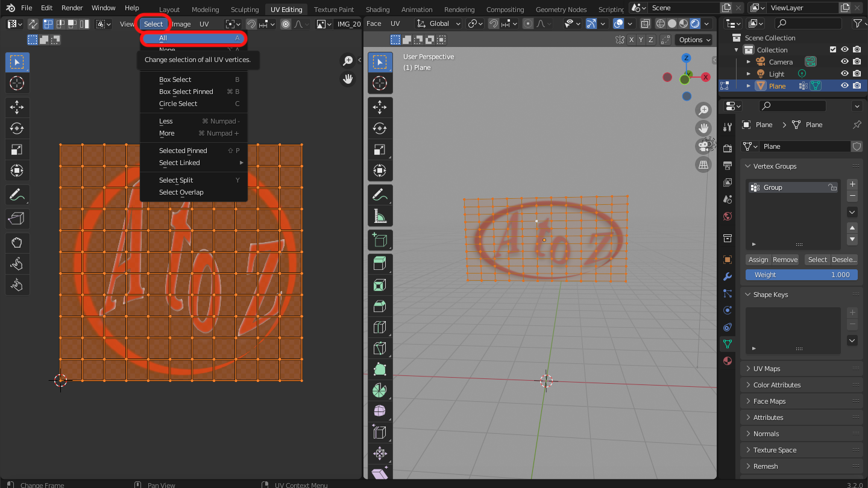Image resolution: width=868 pixels, height=488 pixels.
Task: Select the Measure tool in 3D viewport
Action: [x=380, y=216]
